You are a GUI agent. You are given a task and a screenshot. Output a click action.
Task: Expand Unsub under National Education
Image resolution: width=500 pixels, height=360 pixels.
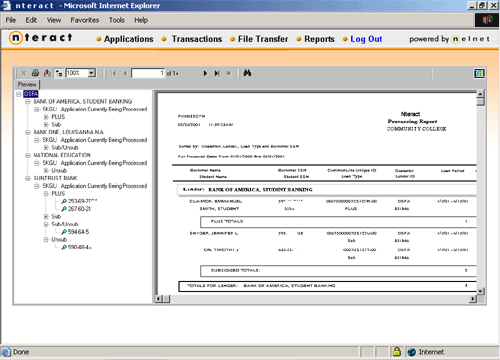46,171
